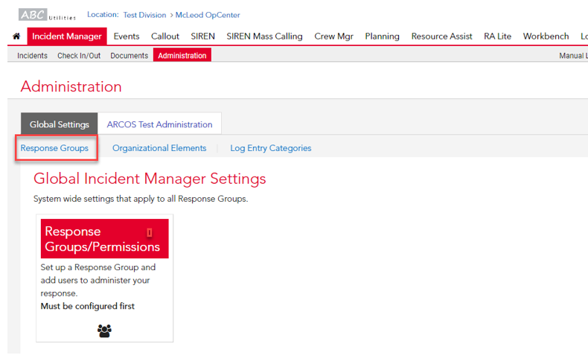Switch to ARCOS Test Administration tab
This screenshot has width=588, height=364.
click(159, 124)
